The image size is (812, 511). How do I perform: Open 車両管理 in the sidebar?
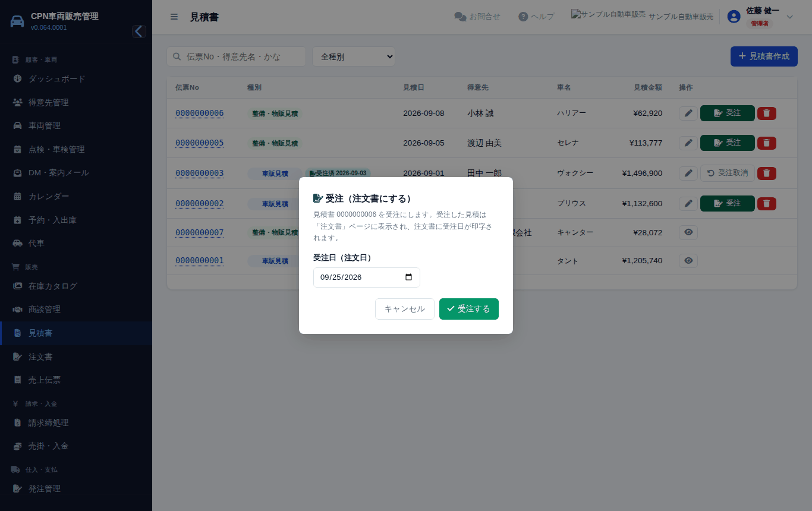pyautogui.click(x=76, y=126)
